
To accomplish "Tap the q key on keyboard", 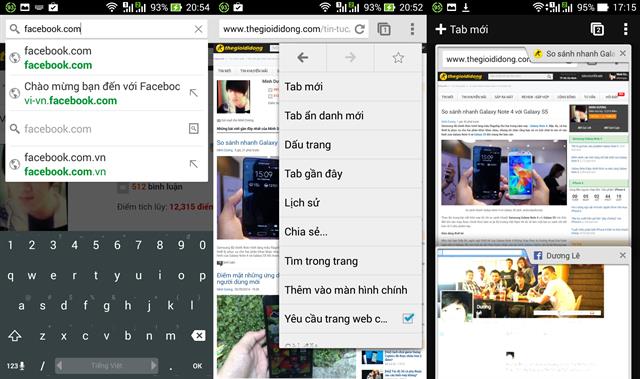I will 10,276.
